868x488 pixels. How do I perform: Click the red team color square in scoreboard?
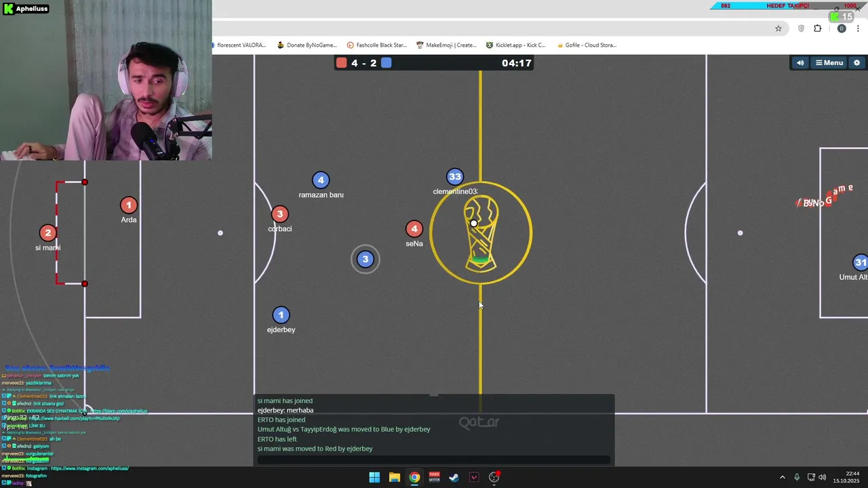[342, 63]
